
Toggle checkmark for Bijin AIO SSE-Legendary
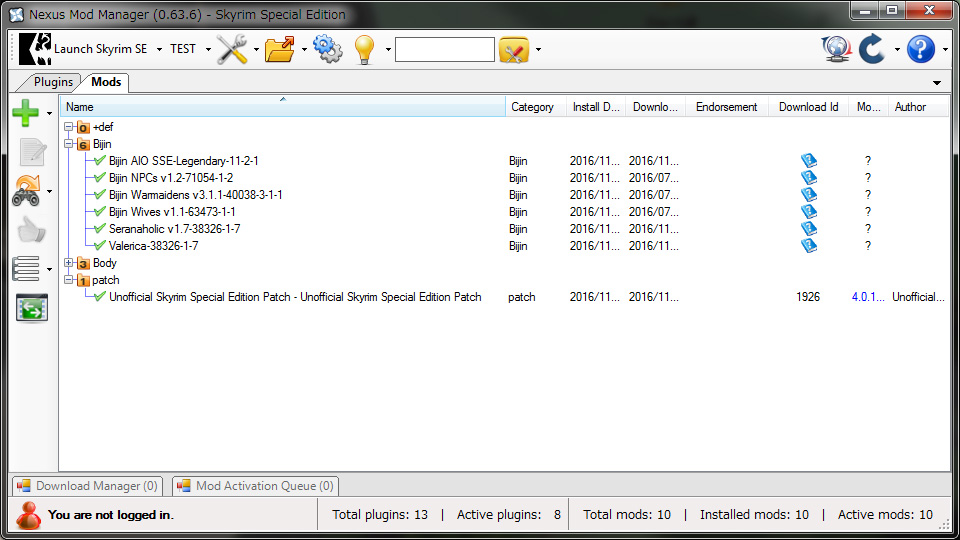coord(100,160)
